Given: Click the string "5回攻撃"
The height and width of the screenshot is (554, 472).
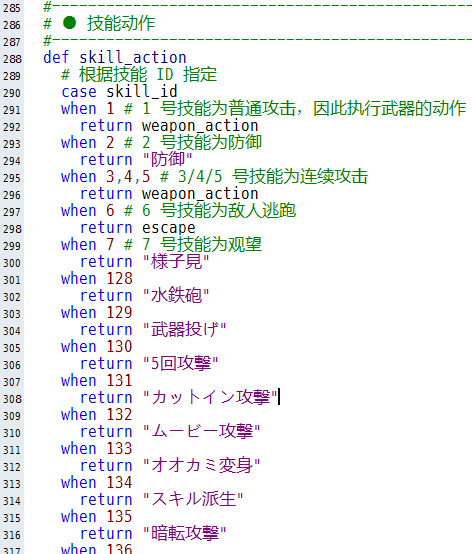Looking at the screenshot, I should click(x=180, y=363).
